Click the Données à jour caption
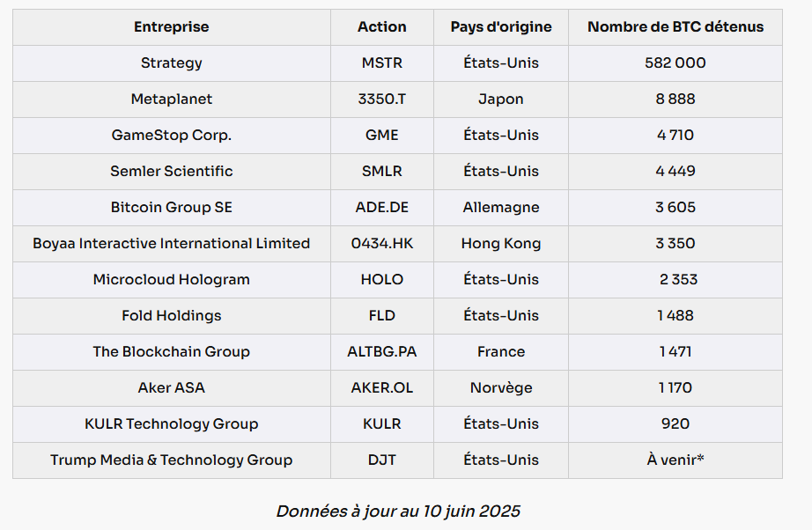This screenshot has height=530, width=812. point(398,512)
